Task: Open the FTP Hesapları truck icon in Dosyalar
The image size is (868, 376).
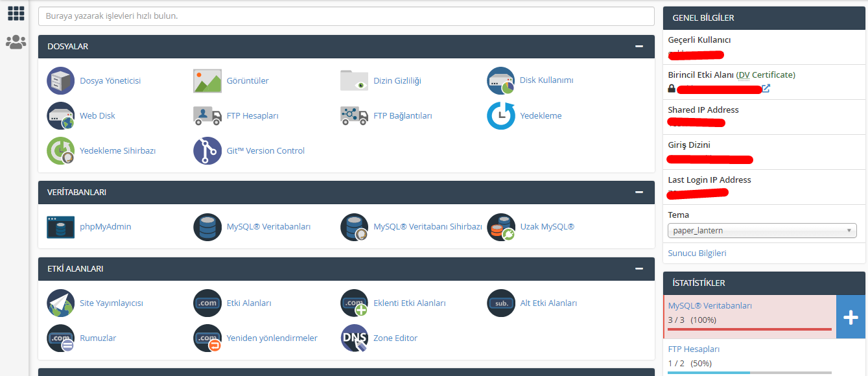Action: click(207, 116)
